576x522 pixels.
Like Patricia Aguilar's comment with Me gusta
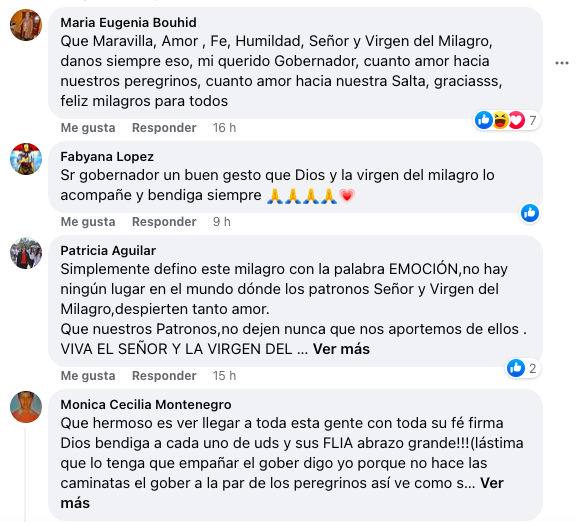tap(88, 376)
